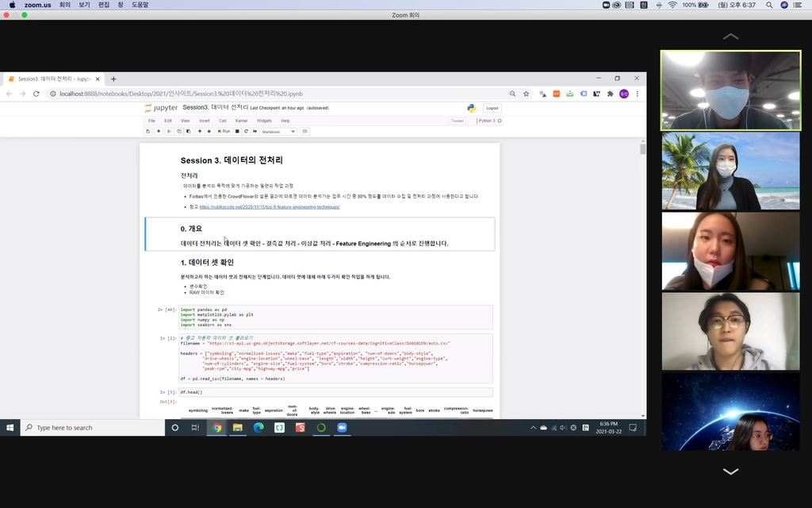Screen dimensions: 812x508
Task: Move selected cell down with arrow icon
Action: click(209, 132)
